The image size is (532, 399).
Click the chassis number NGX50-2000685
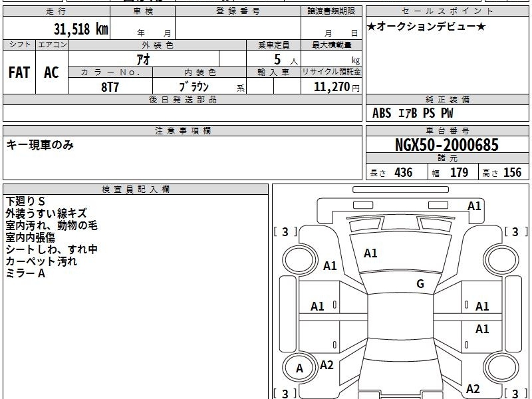tap(447, 145)
